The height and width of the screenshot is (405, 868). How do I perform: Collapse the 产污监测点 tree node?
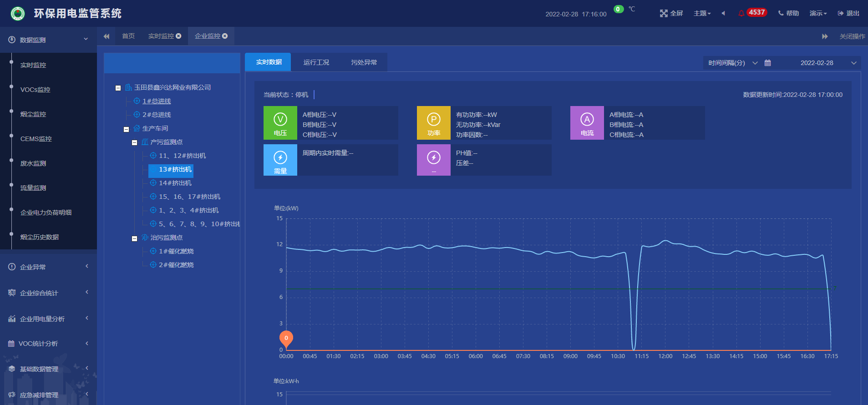coord(135,142)
